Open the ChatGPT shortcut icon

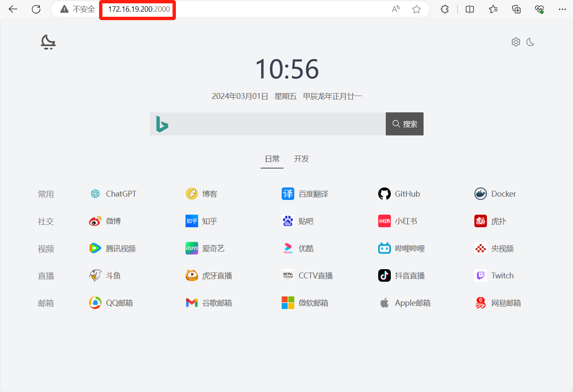pos(95,194)
